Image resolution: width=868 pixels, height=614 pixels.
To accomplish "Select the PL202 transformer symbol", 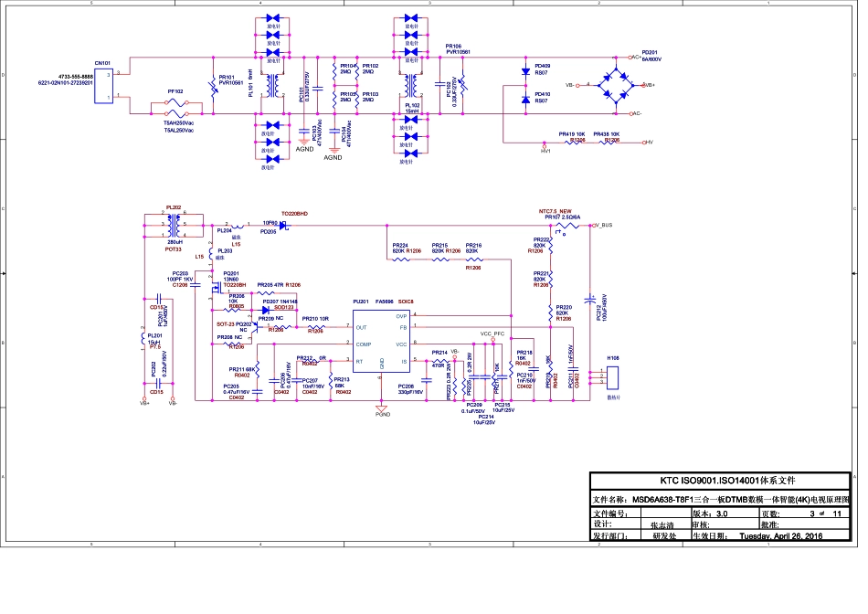I will pyautogui.click(x=173, y=224).
